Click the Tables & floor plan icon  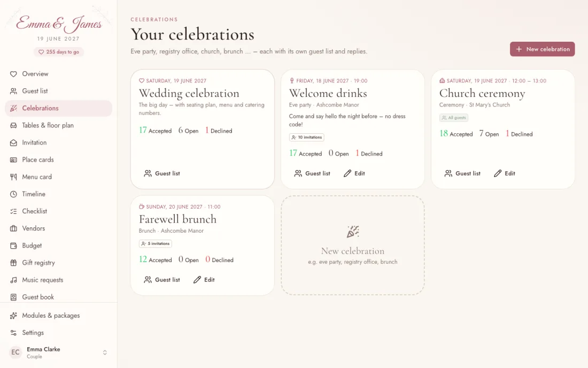(13, 126)
